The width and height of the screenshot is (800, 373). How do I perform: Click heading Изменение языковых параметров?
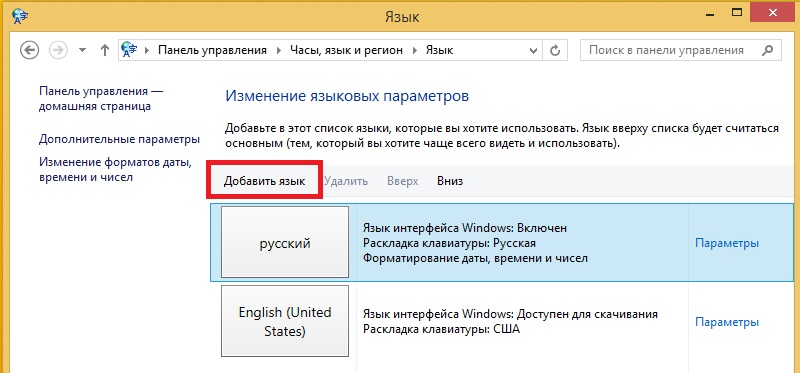coord(347,96)
